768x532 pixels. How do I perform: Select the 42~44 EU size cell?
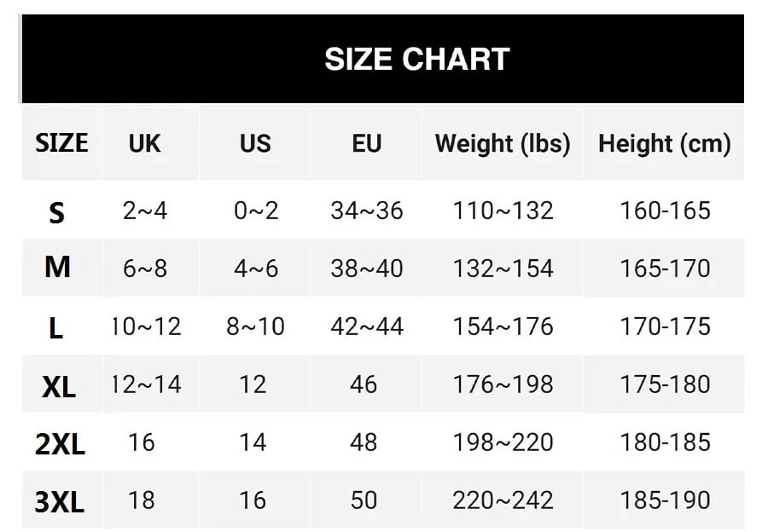coord(367,327)
